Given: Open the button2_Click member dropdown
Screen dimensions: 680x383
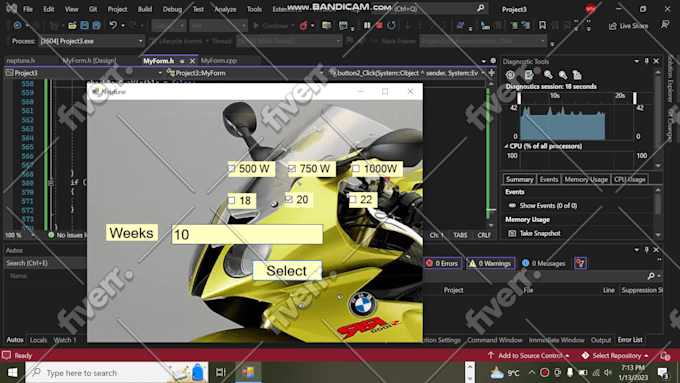Looking at the screenshot, I should tap(406, 73).
